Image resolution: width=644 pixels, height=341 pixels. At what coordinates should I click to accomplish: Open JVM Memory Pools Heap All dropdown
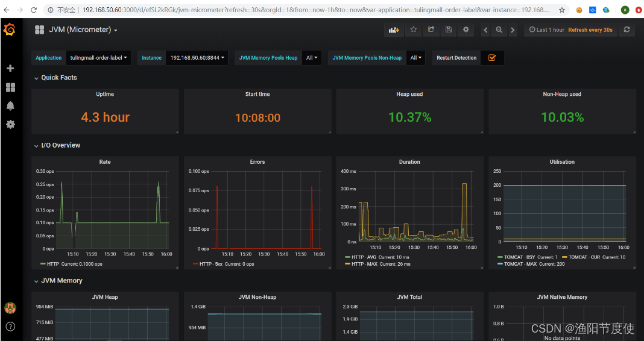(x=312, y=58)
